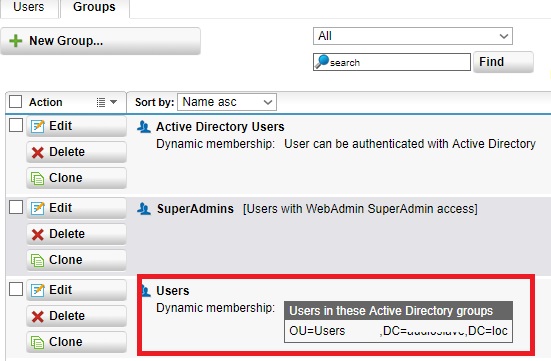
Task: Clone the SuperAdmins group
Action: [76, 260]
